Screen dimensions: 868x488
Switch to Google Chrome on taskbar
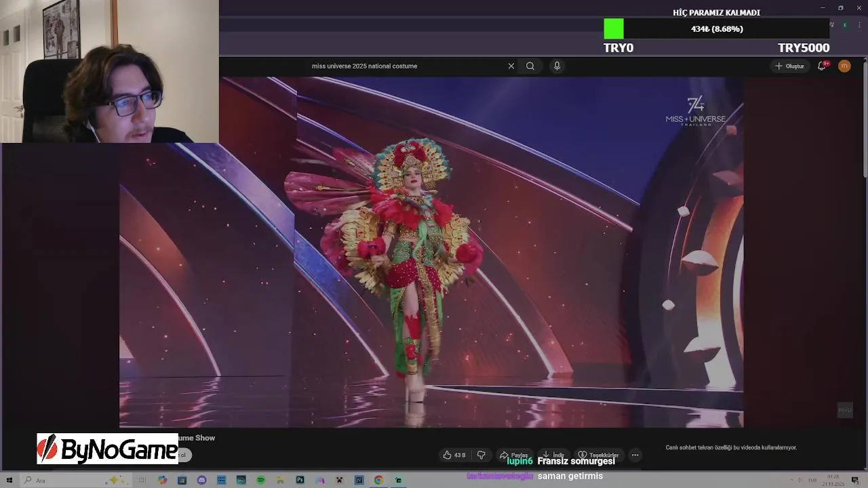pyautogui.click(x=378, y=480)
